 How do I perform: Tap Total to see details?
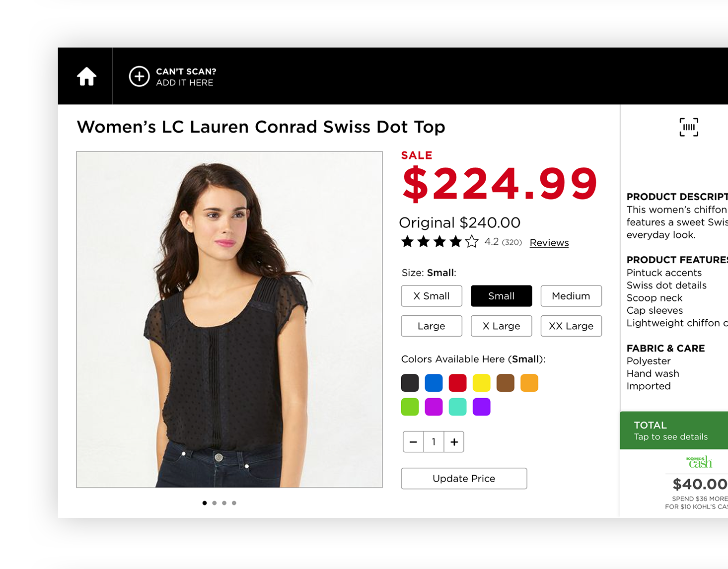673,430
